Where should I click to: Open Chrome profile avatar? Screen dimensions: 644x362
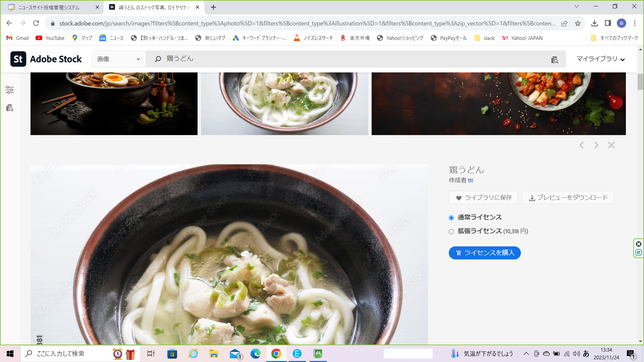tap(622, 23)
